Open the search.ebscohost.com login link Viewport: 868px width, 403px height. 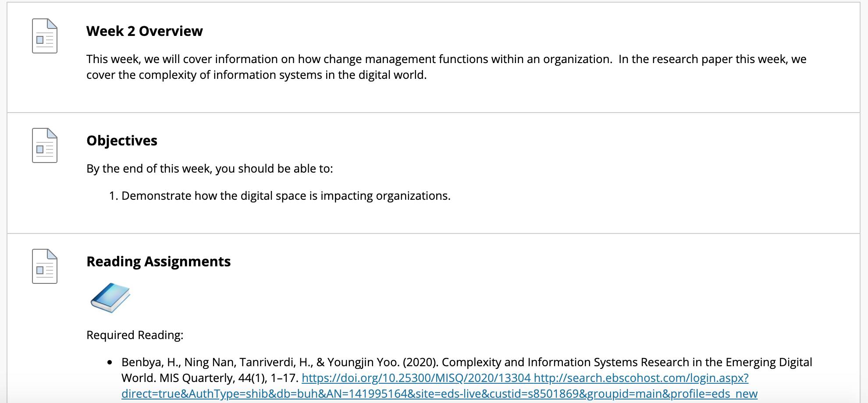[641, 378]
